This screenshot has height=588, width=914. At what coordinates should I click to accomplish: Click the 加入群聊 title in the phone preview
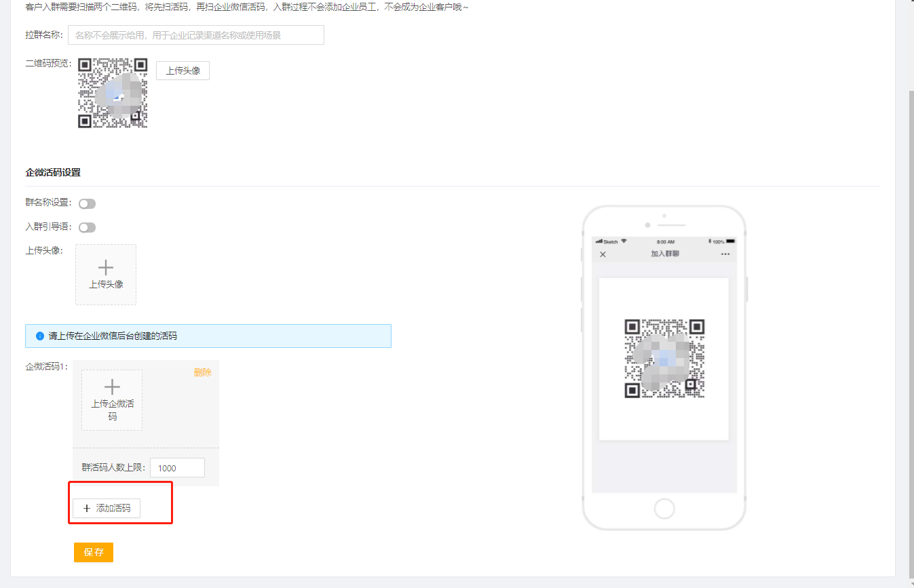click(x=665, y=254)
